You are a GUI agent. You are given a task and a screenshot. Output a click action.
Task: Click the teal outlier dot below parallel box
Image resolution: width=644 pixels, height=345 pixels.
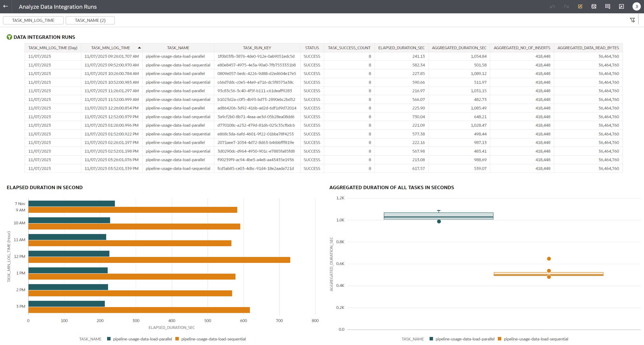pos(439,222)
